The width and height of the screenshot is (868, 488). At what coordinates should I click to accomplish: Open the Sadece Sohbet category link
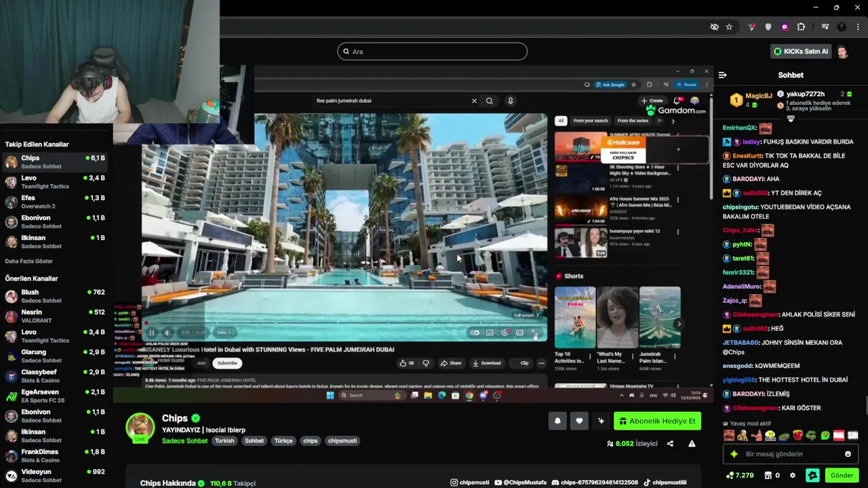point(184,441)
